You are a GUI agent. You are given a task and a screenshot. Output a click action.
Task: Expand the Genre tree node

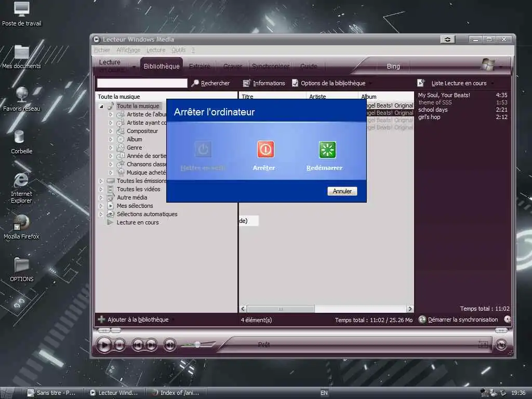(111, 148)
